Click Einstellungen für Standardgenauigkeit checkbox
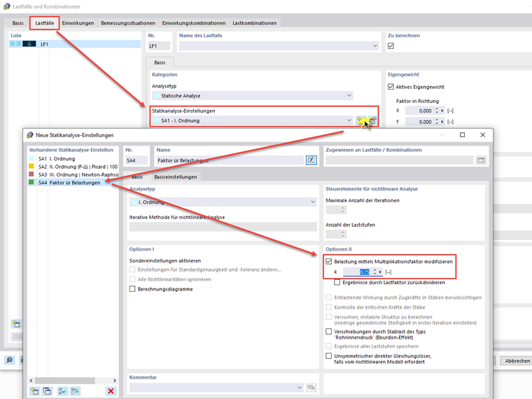 click(x=132, y=269)
